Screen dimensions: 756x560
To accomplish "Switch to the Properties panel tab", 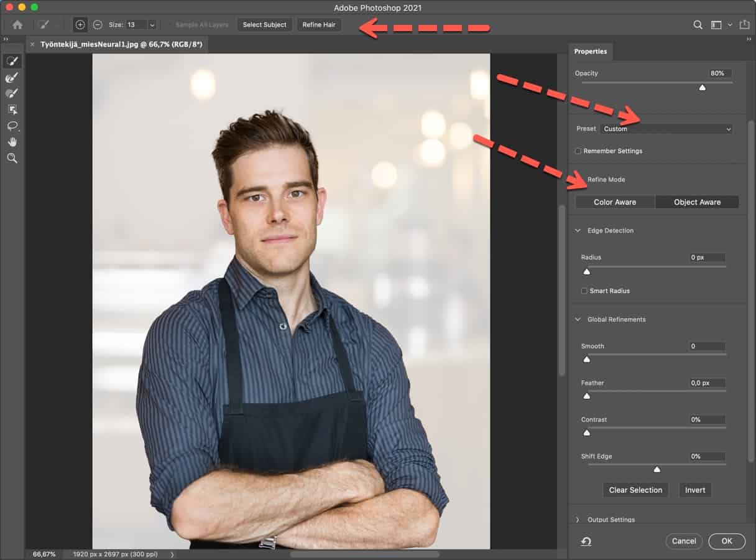I will click(x=591, y=52).
